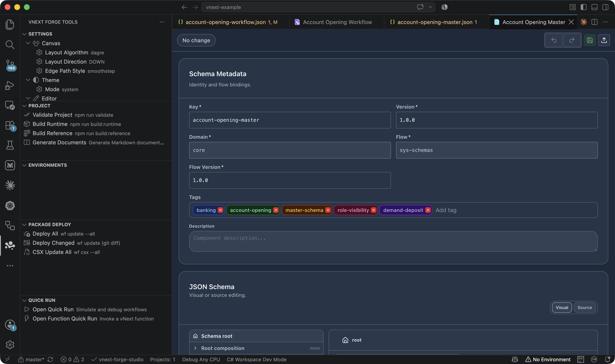Open Run and Debug view
Screen dimensions: 615x364
[x=10, y=85]
